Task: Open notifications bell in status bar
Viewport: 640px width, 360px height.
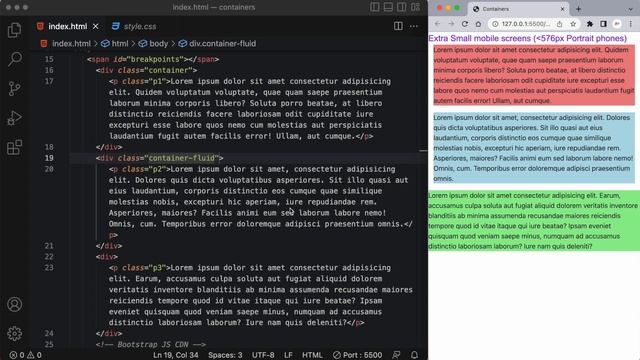Action: point(414,355)
